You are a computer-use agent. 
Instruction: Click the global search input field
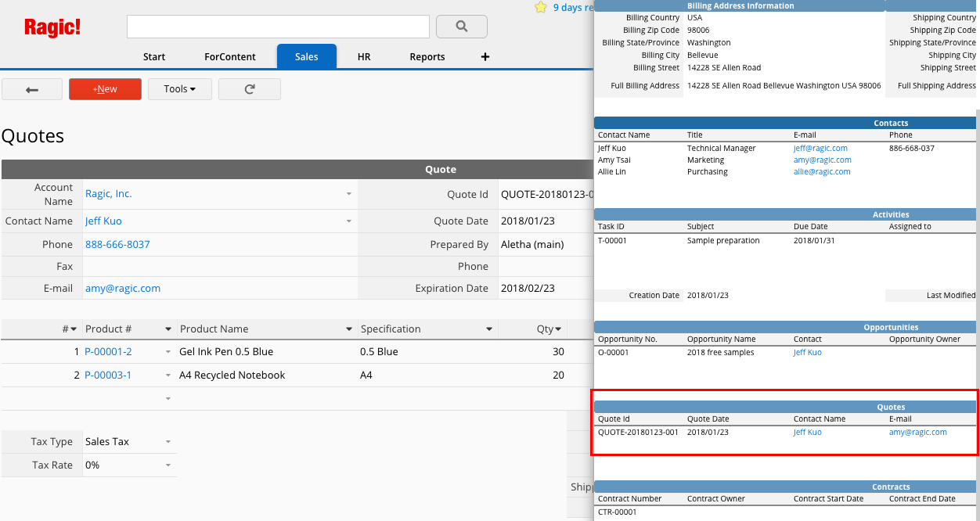278,27
